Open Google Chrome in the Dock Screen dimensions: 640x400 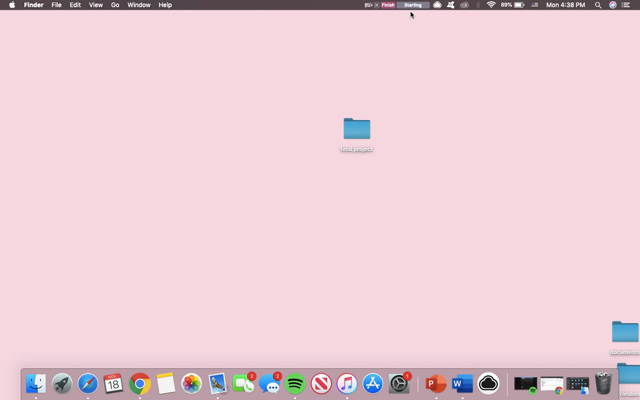click(140, 383)
